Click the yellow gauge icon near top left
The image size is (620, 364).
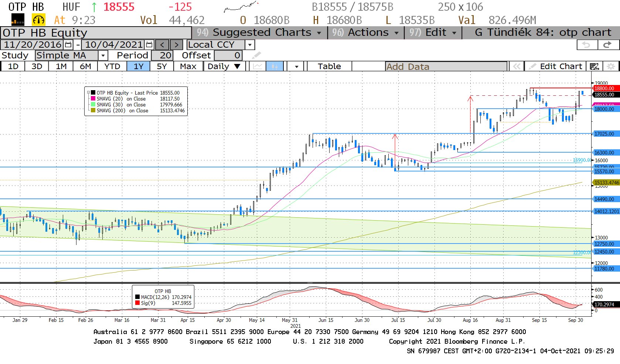coord(38,20)
